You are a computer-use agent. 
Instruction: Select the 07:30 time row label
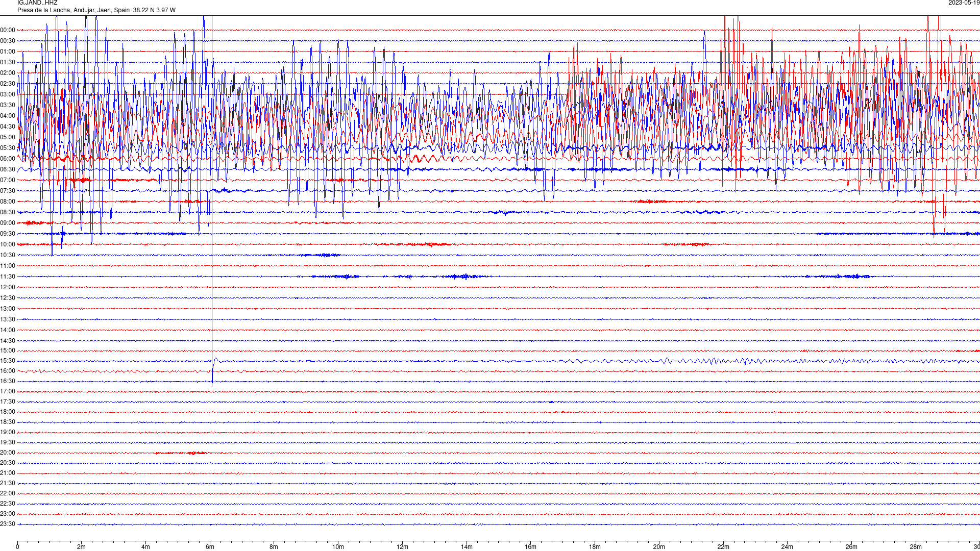coord(8,191)
